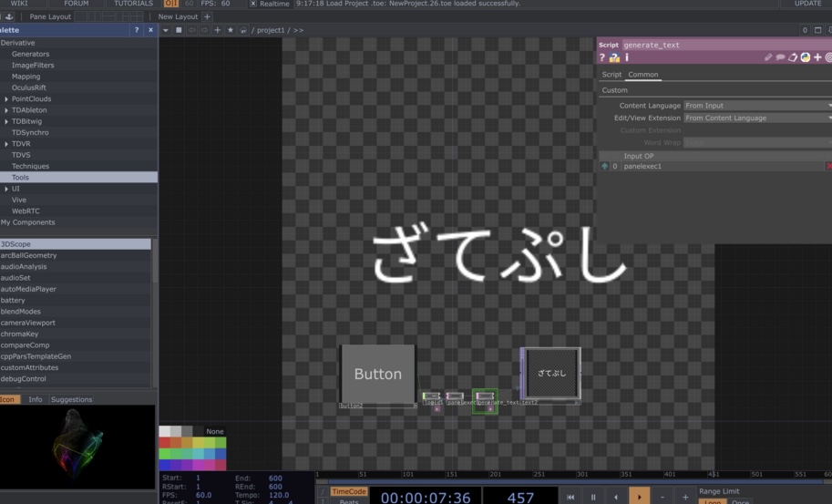
Task: Expand the TDAbleton palette folder
Action: (x=6, y=110)
